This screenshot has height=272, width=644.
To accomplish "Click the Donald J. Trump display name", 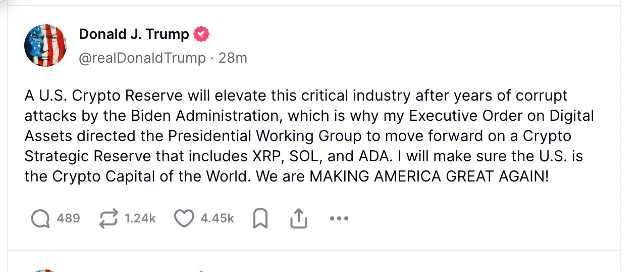I will click(x=134, y=34).
